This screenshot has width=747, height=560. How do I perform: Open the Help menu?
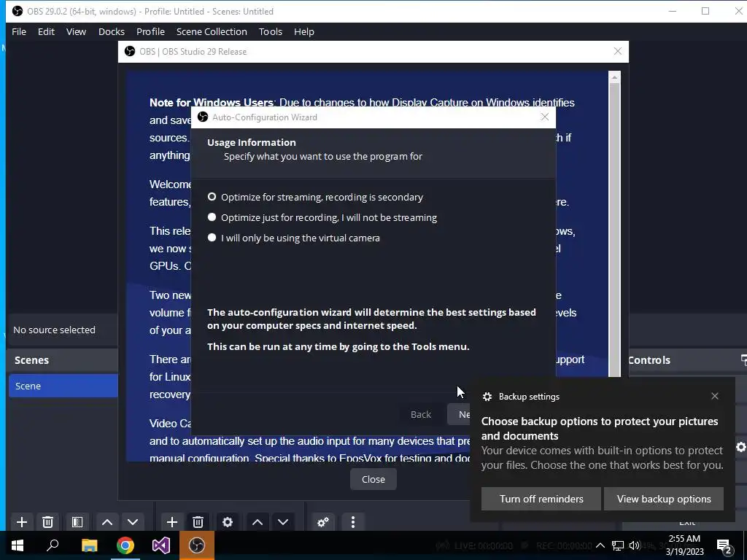(304, 31)
